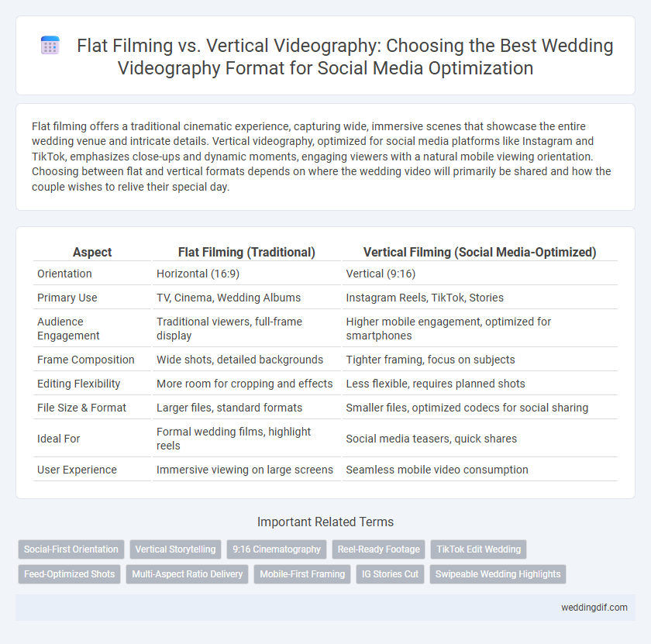Click the Vertical Filming (Social Media-Optimized) header
Image resolution: width=651 pixels, height=644 pixels.
tap(480, 252)
